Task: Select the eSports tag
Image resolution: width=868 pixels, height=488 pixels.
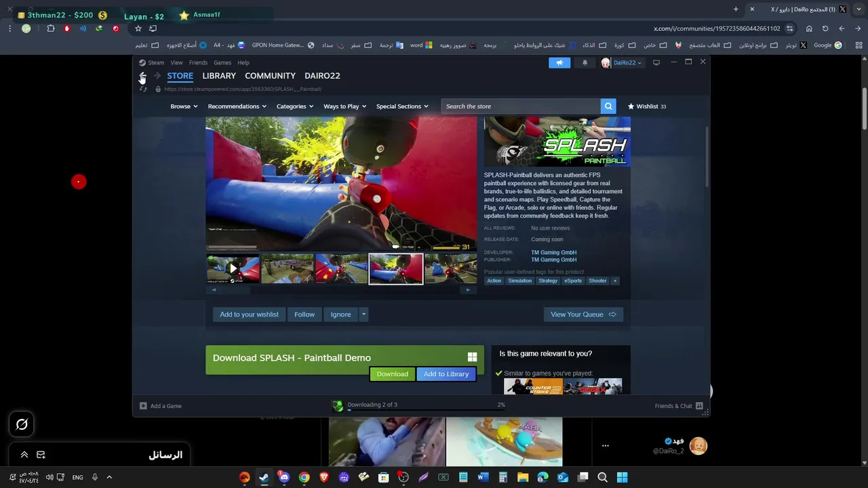Action: 573,281
